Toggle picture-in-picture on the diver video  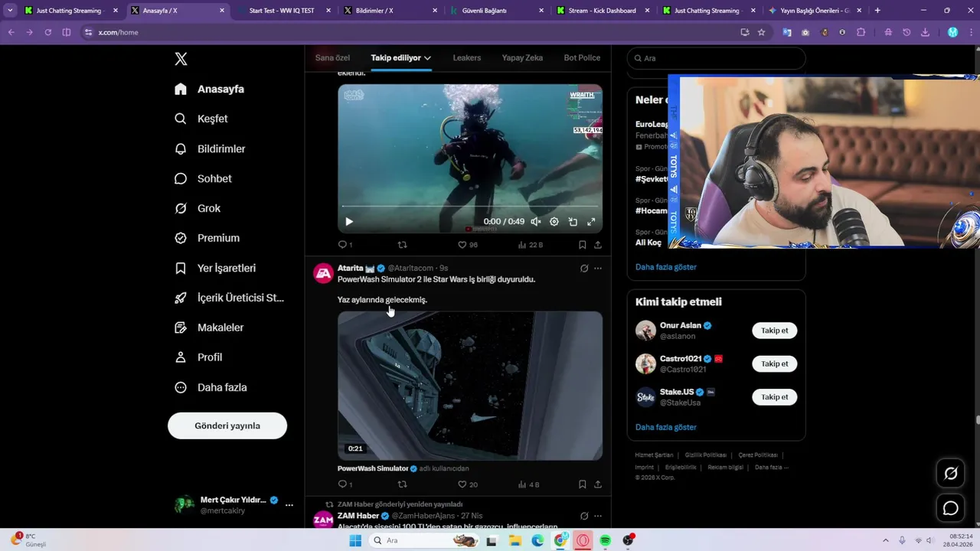point(573,222)
